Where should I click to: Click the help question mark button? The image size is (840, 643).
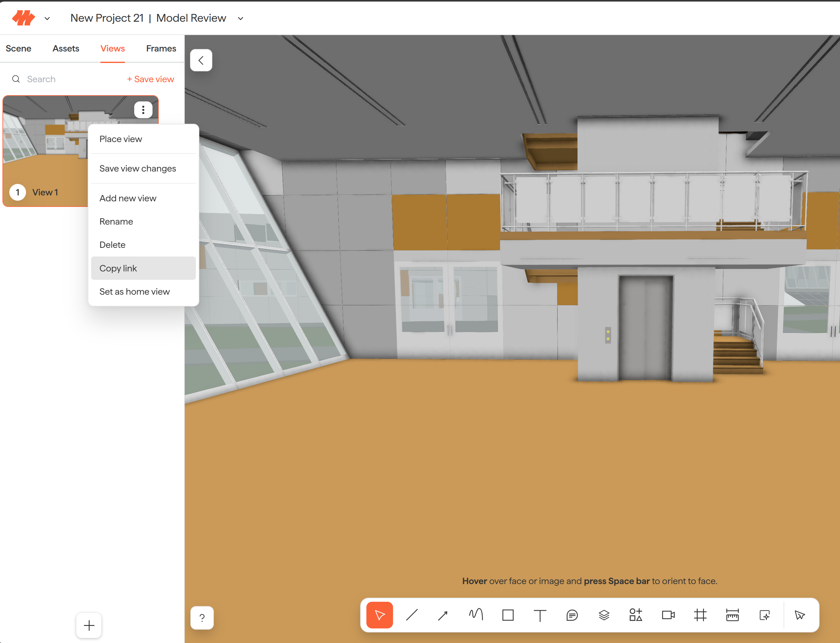coord(202,618)
